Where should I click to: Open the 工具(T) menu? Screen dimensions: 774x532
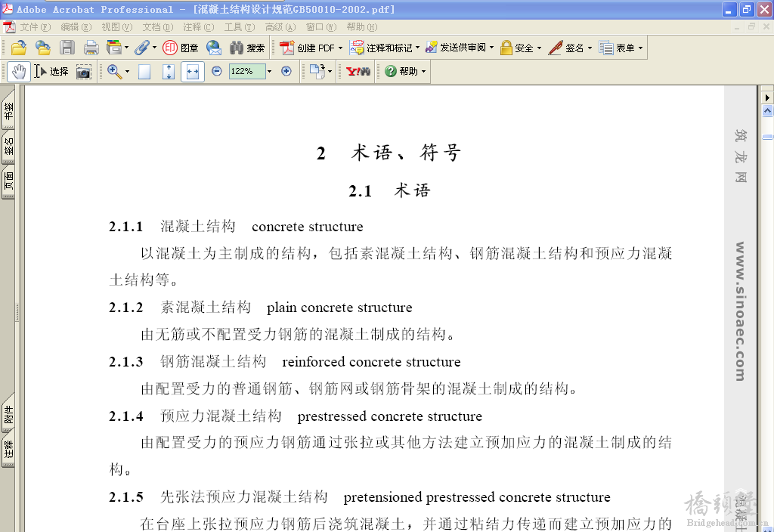click(x=240, y=27)
